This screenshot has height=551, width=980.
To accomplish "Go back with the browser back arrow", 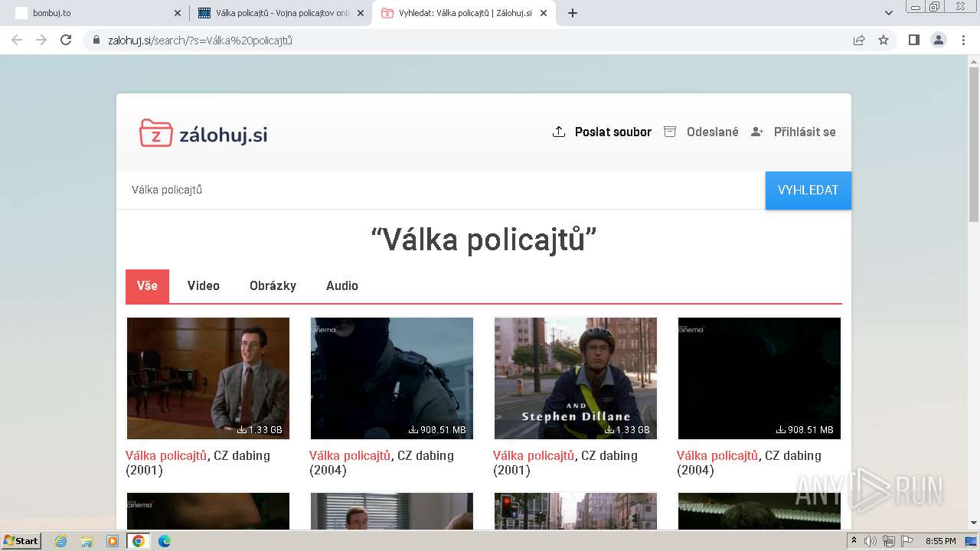I will pos(17,40).
